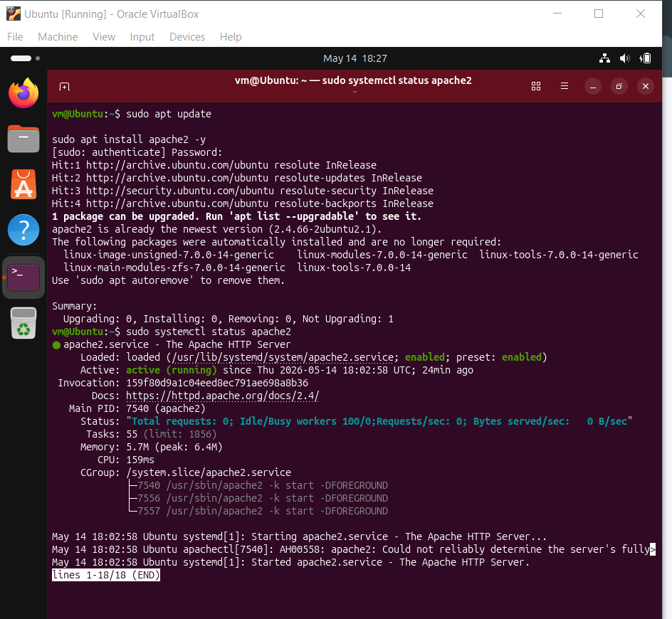The width and height of the screenshot is (672, 619).
Task: Open the terminal hamburger menu
Action: 565,86
